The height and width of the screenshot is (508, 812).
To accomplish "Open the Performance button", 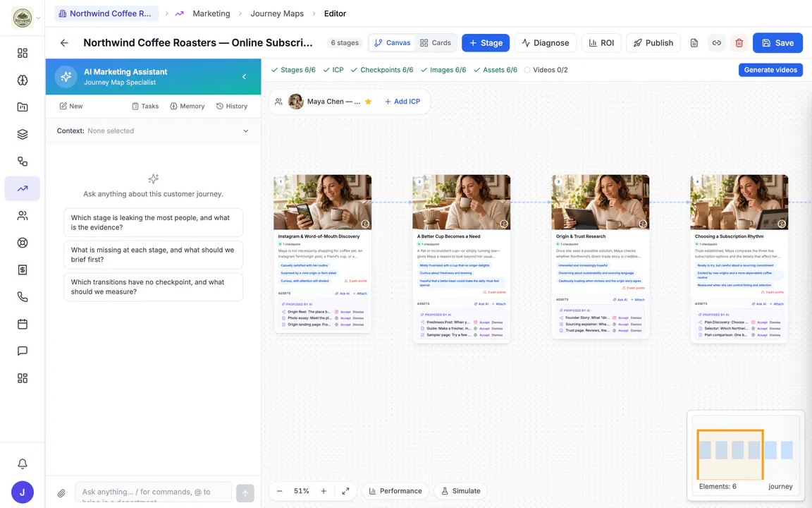I will click(395, 491).
